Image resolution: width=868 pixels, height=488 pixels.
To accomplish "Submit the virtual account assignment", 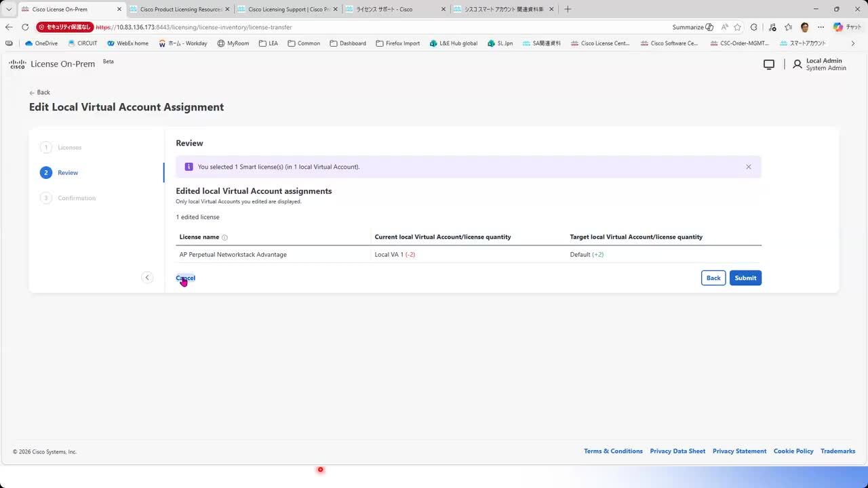I will coord(745,278).
